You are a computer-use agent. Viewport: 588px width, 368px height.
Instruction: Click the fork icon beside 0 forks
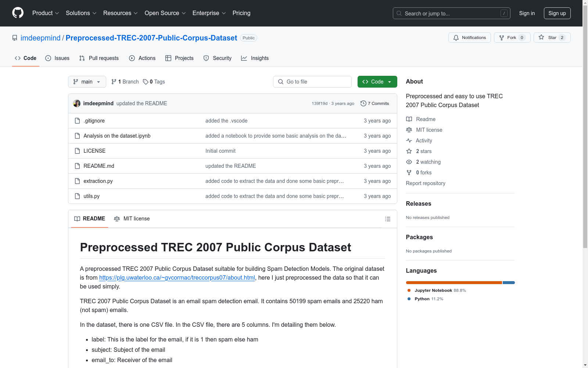click(409, 173)
